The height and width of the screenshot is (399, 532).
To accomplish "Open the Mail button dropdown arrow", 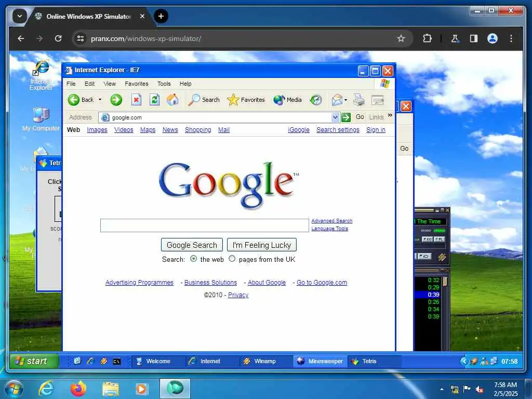I will [x=345, y=100].
